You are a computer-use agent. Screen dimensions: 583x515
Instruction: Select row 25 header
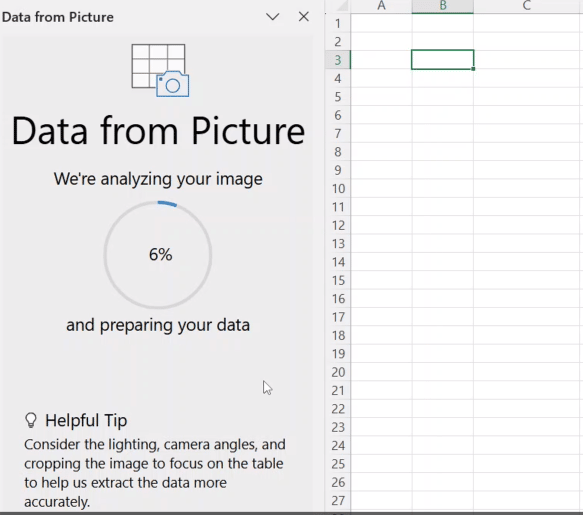338,464
